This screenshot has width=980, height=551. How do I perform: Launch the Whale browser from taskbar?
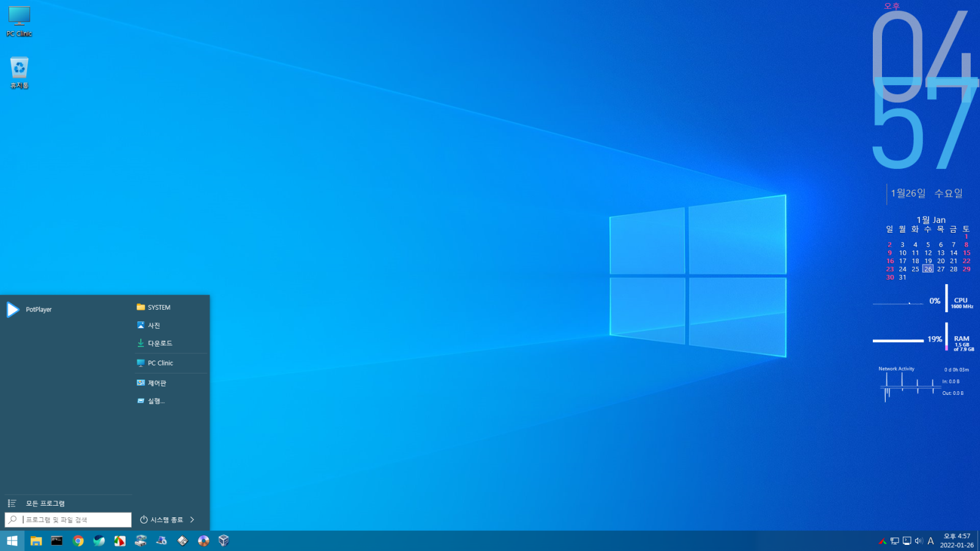(99, 541)
